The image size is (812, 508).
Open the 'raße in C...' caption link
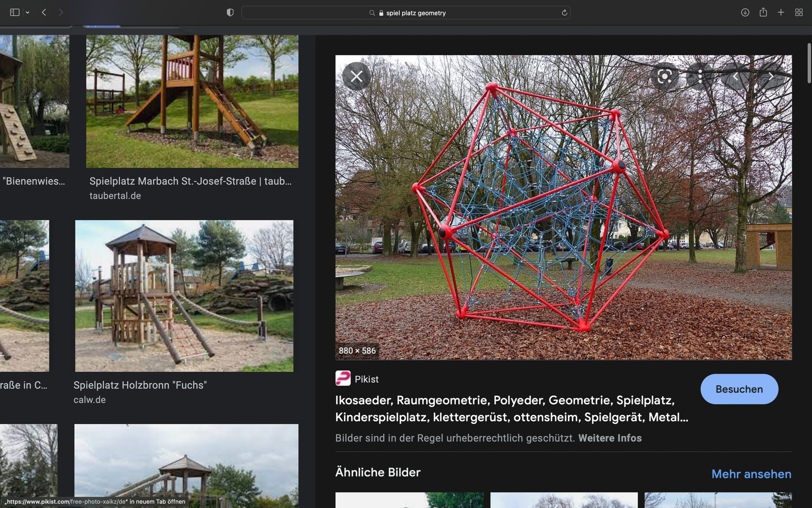click(24, 385)
